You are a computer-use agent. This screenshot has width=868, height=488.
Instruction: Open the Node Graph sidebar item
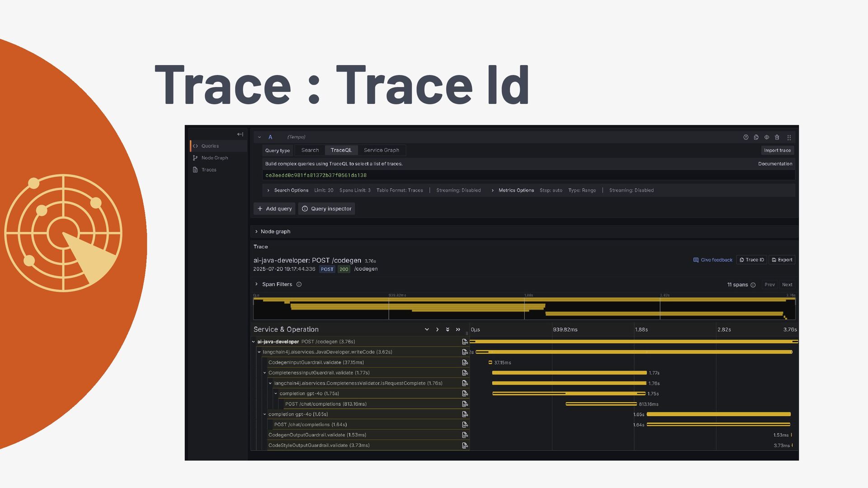(x=214, y=158)
